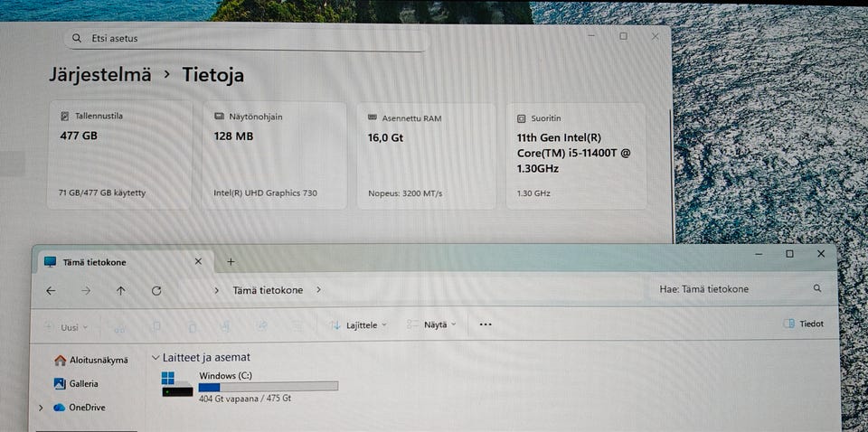
Task: Open the Näytönohjain card showing 128 MB
Action: click(x=275, y=155)
